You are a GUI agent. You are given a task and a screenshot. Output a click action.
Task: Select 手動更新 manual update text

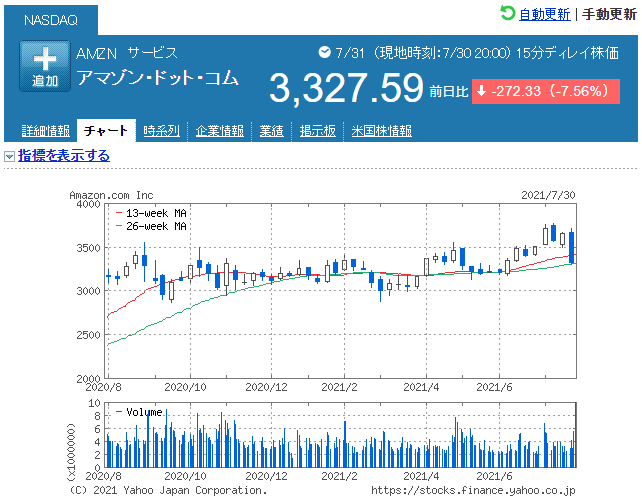609,14
